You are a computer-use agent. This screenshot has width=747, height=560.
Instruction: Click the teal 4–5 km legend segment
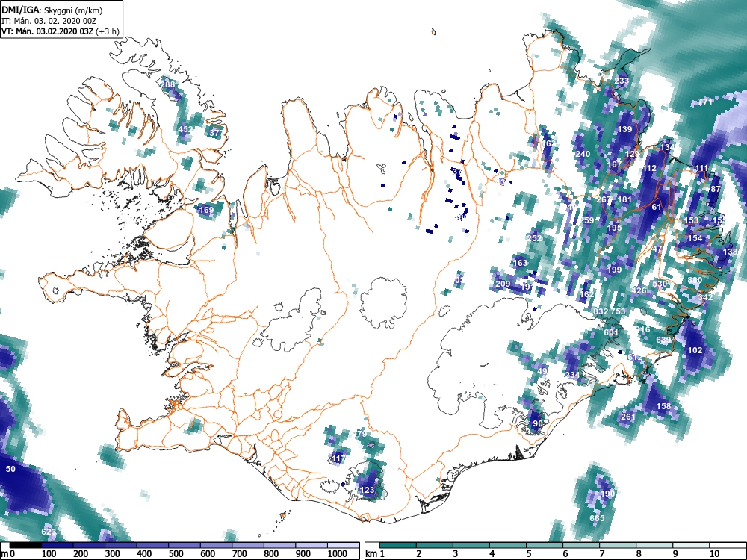[508, 545]
